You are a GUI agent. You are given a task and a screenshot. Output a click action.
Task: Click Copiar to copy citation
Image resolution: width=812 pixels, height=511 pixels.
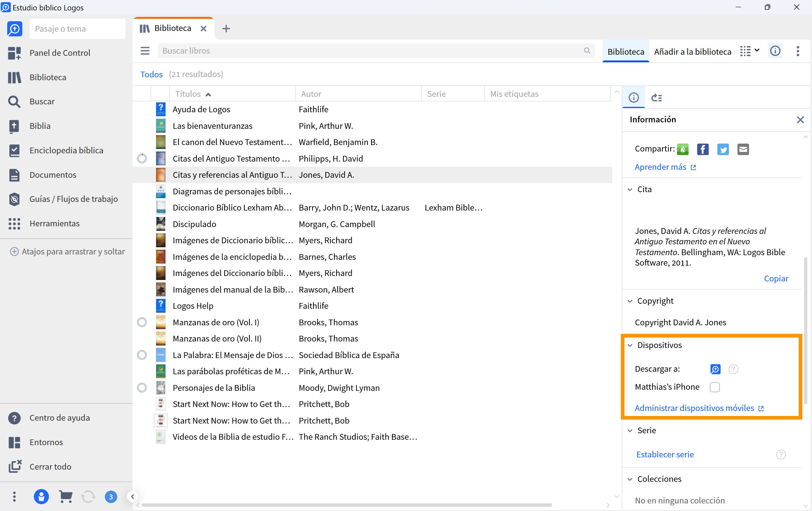tap(776, 279)
